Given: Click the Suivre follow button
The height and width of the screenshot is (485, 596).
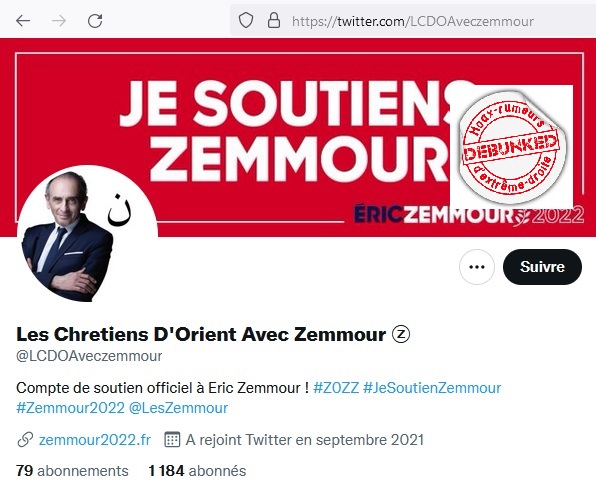Looking at the screenshot, I should (542, 267).
